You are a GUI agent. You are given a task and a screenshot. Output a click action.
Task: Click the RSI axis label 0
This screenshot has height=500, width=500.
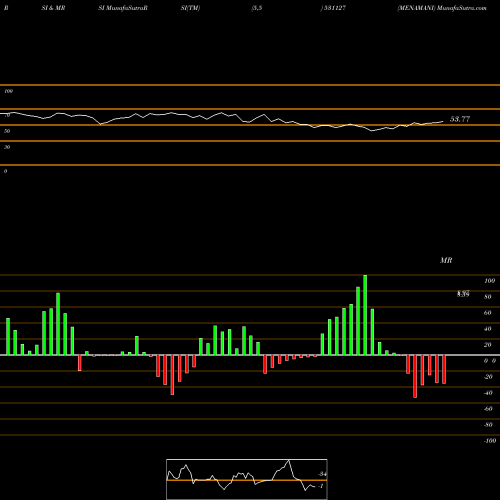tap(5, 171)
